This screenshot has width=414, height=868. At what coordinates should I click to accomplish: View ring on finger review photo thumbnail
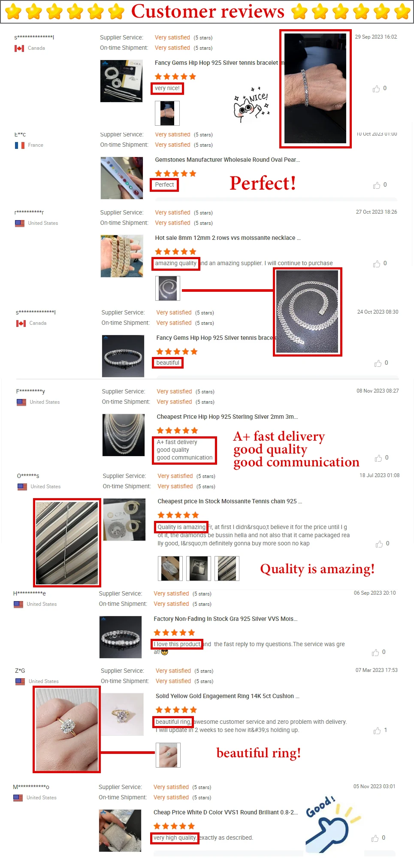(x=168, y=755)
